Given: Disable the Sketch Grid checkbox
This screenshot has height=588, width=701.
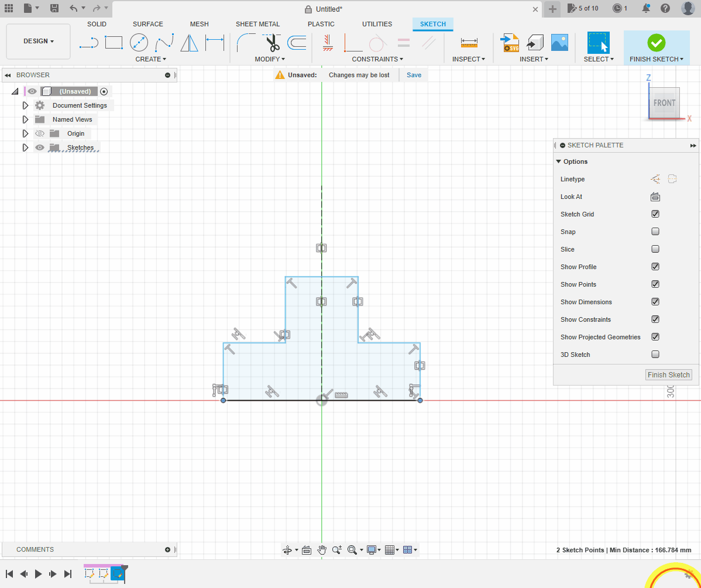Looking at the screenshot, I should 655,214.
